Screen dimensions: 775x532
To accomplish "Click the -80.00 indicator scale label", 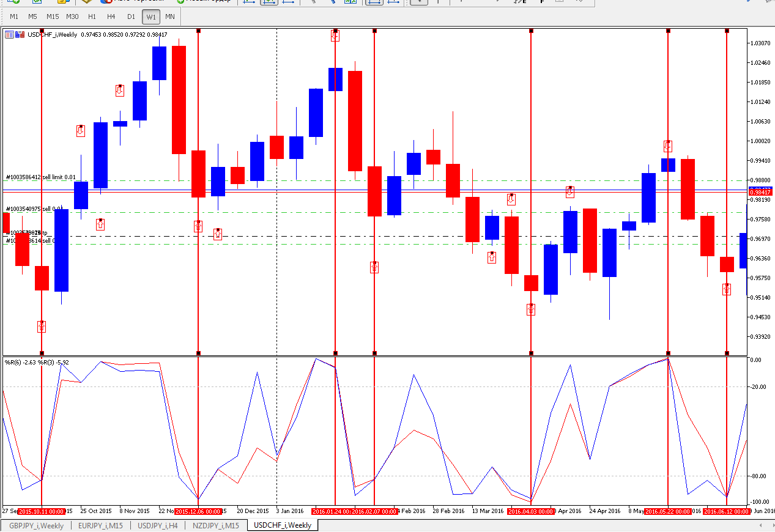I will click(760, 475).
